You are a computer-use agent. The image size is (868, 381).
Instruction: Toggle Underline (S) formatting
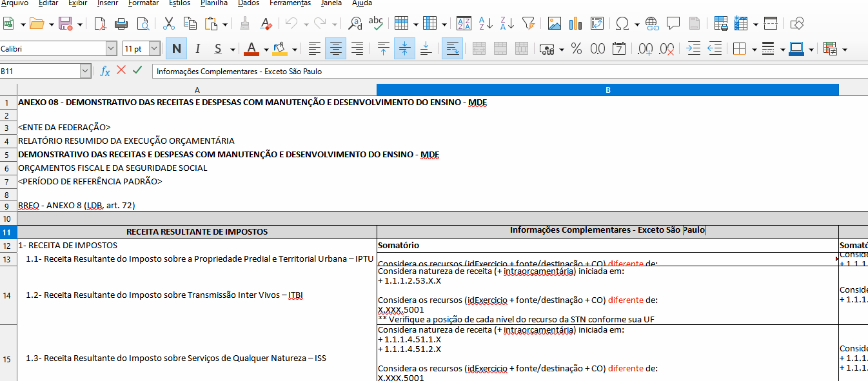point(218,49)
